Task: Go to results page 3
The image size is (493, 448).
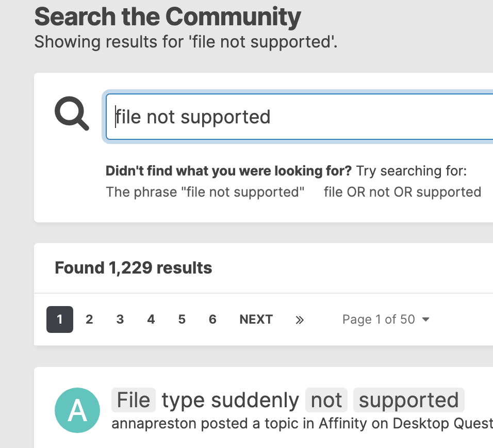Action: point(120,319)
